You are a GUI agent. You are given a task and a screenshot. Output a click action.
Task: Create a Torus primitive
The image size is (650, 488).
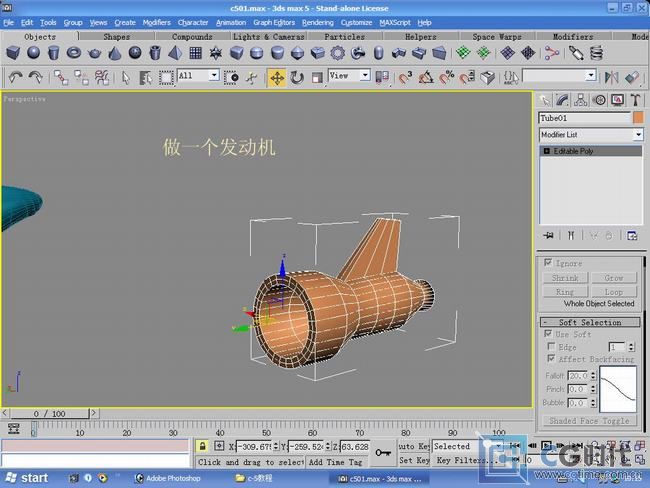pos(74,53)
